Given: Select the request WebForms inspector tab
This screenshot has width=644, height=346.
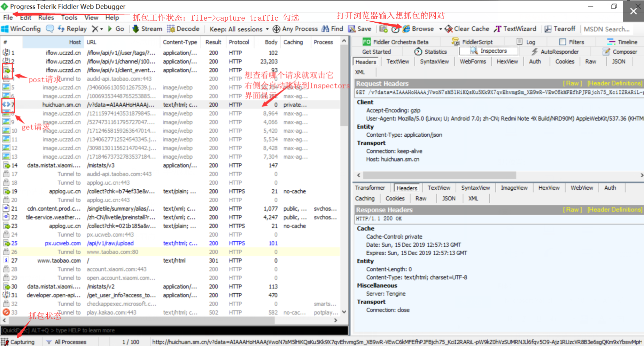Looking at the screenshot, I should coord(473,61).
